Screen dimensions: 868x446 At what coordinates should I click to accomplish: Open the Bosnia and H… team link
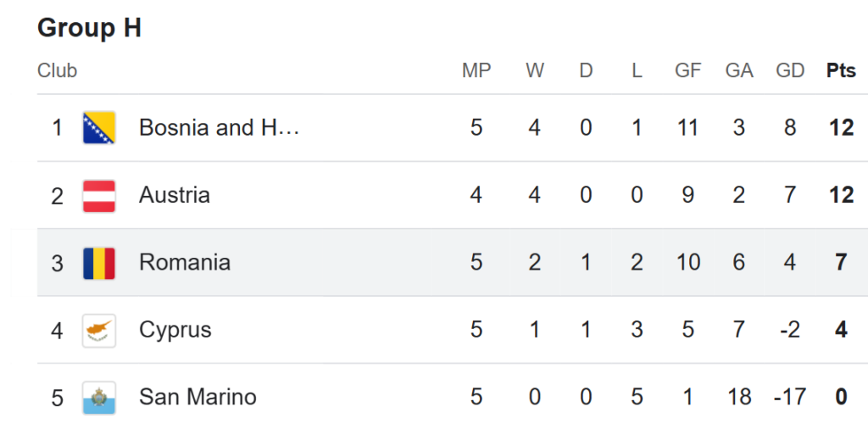219,127
